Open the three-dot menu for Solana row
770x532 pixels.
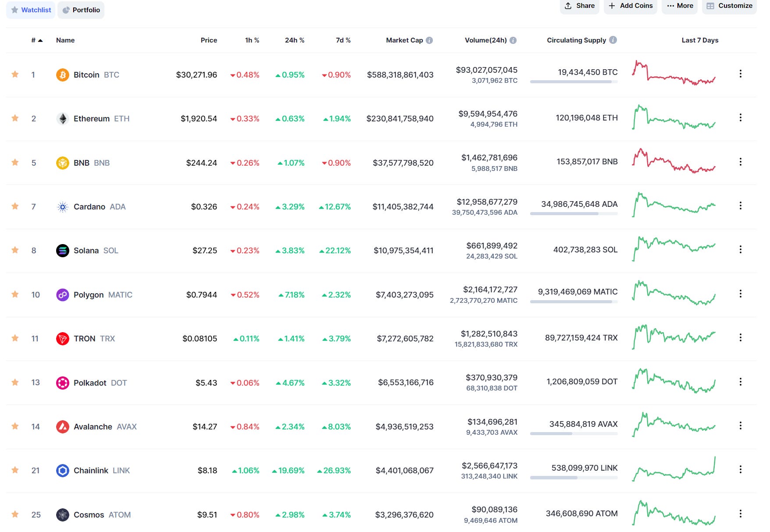pos(741,249)
